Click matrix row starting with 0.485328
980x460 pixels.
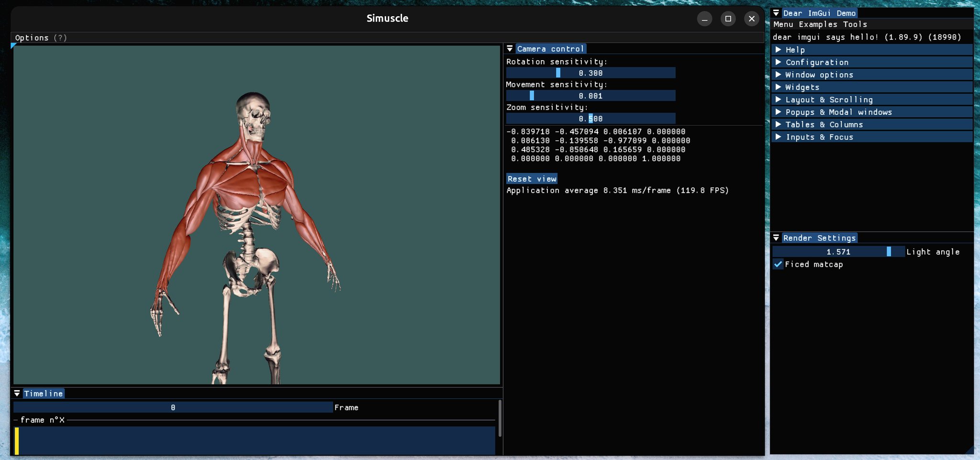(x=598, y=150)
